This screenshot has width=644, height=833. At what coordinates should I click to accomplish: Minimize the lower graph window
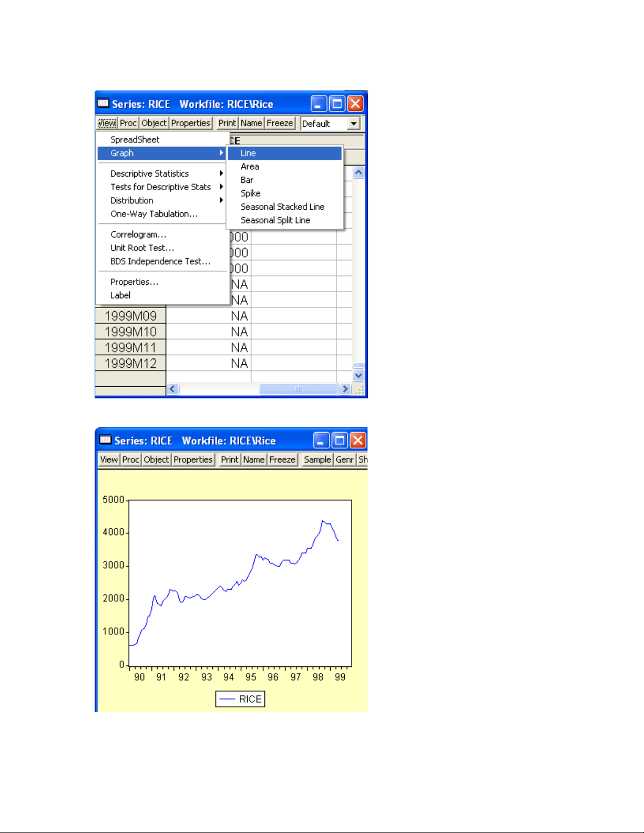(x=321, y=440)
